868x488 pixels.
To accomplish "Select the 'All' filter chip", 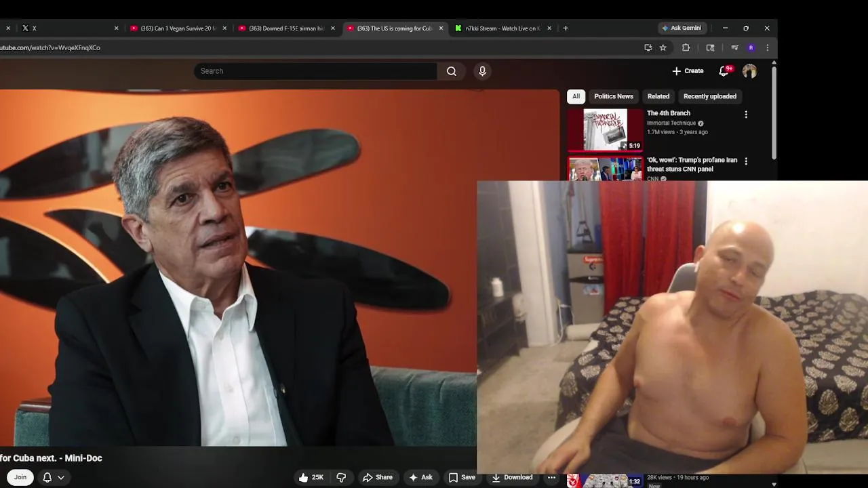I will coord(576,96).
